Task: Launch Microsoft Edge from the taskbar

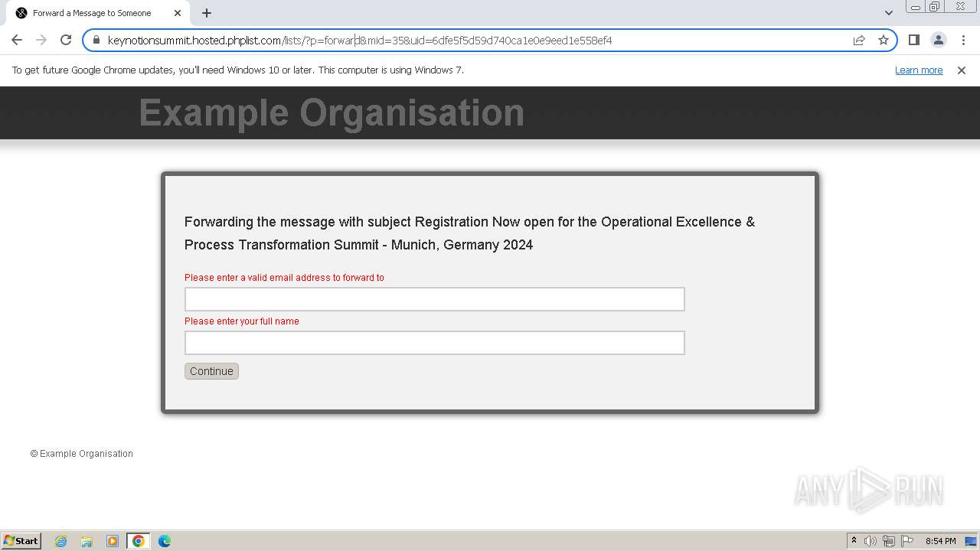Action: tap(165, 541)
